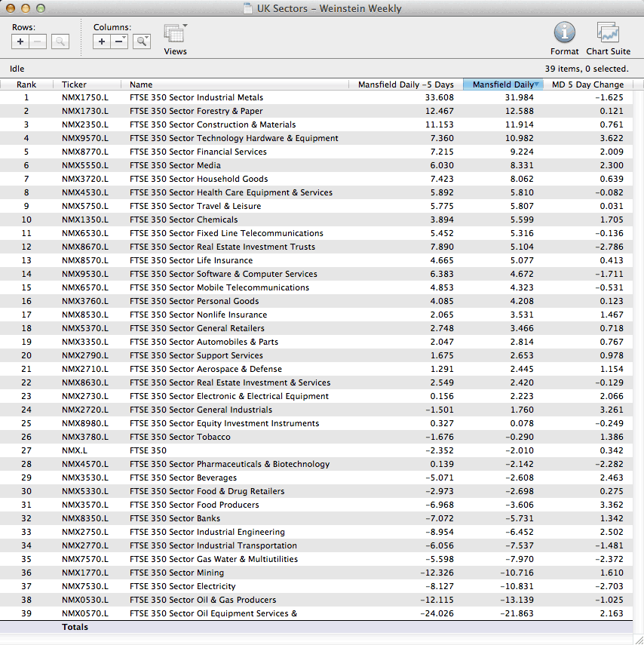Select the FTSE 350 Sector Banks row
Image resolution: width=644 pixels, height=645 pixels.
[x=175, y=518]
